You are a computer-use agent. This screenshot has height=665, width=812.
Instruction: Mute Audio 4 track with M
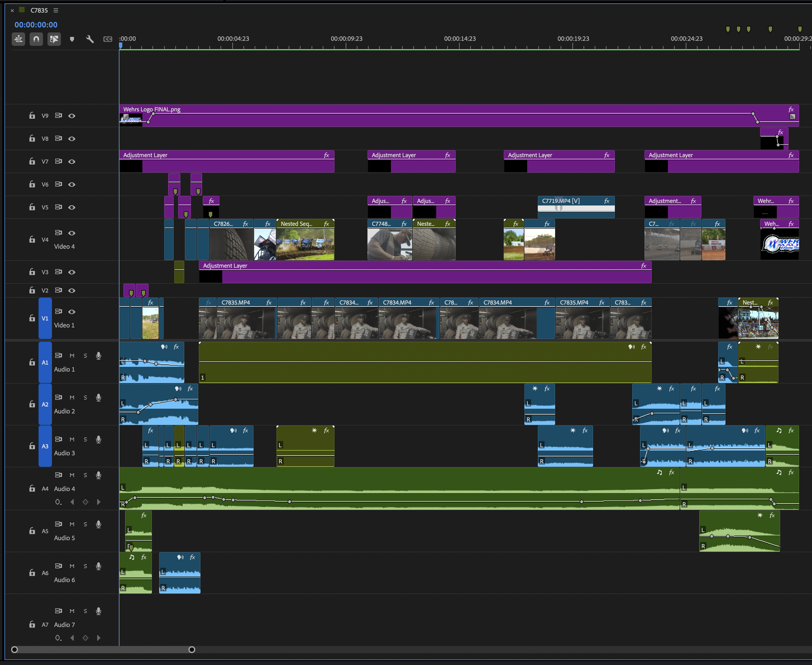point(72,475)
